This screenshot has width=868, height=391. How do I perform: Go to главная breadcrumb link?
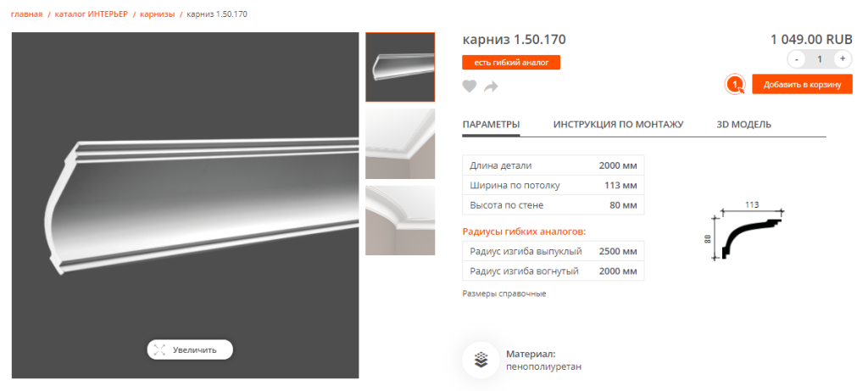click(26, 14)
